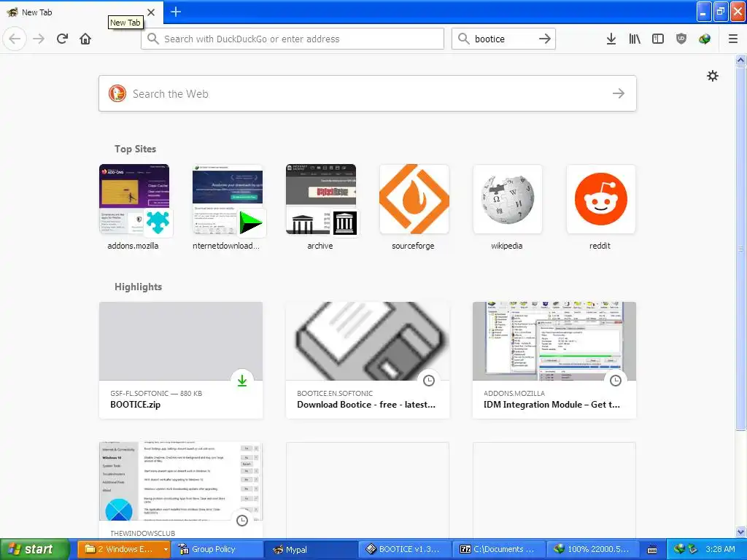Submit Search the Web arrow
The width and height of the screenshot is (747, 560).
point(619,93)
